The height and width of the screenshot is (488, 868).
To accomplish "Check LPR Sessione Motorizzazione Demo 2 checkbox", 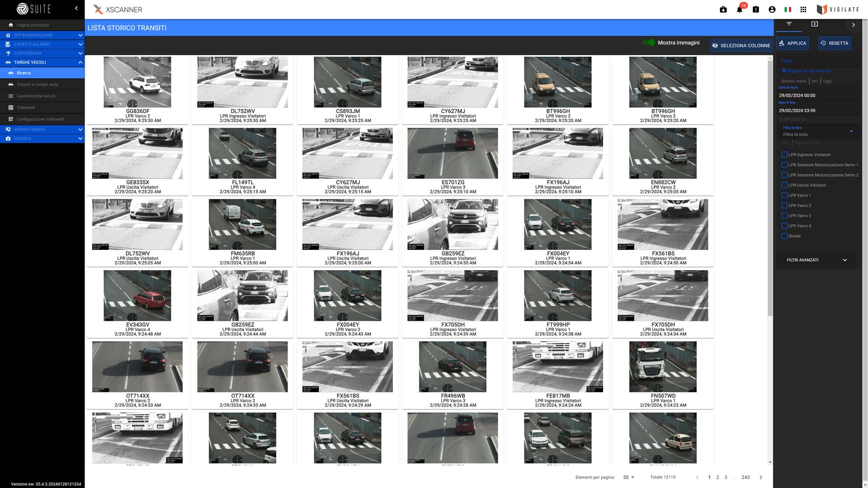I will point(784,175).
